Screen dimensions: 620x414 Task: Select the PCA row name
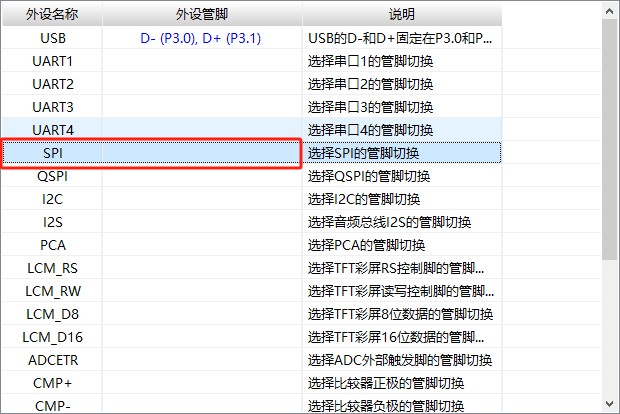[x=53, y=245]
